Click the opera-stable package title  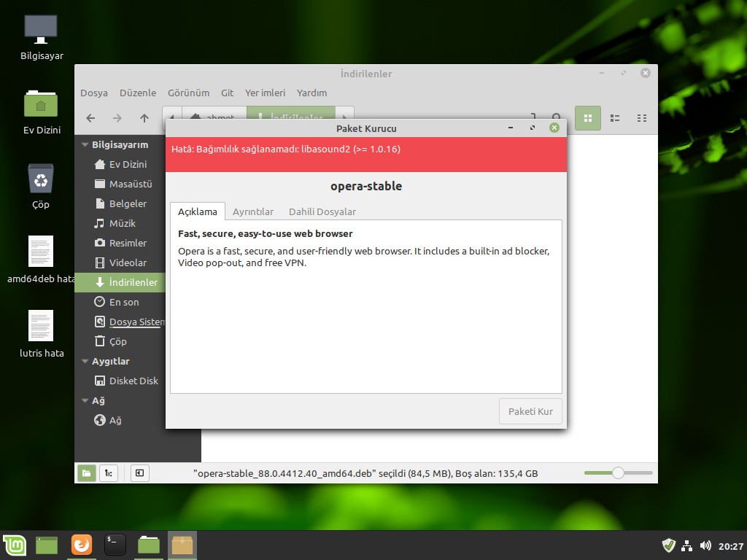click(366, 186)
